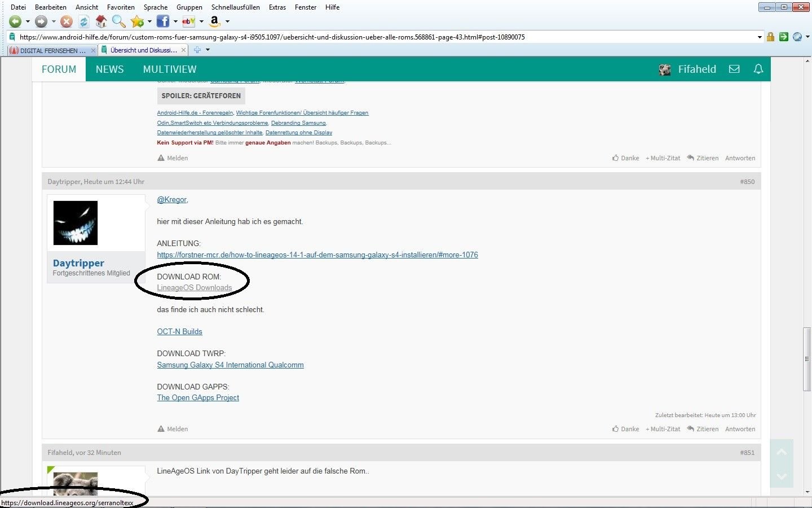Close the Übersicht und Diskussi... tab
The width and height of the screenshot is (812, 508).
point(183,50)
